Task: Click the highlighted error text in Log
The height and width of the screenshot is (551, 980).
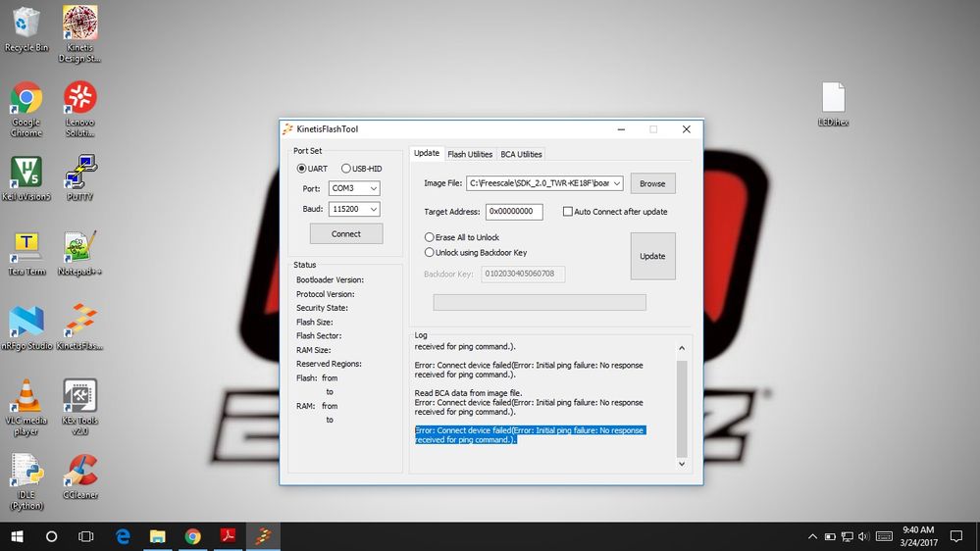Action: pyautogui.click(x=530, y=434)
